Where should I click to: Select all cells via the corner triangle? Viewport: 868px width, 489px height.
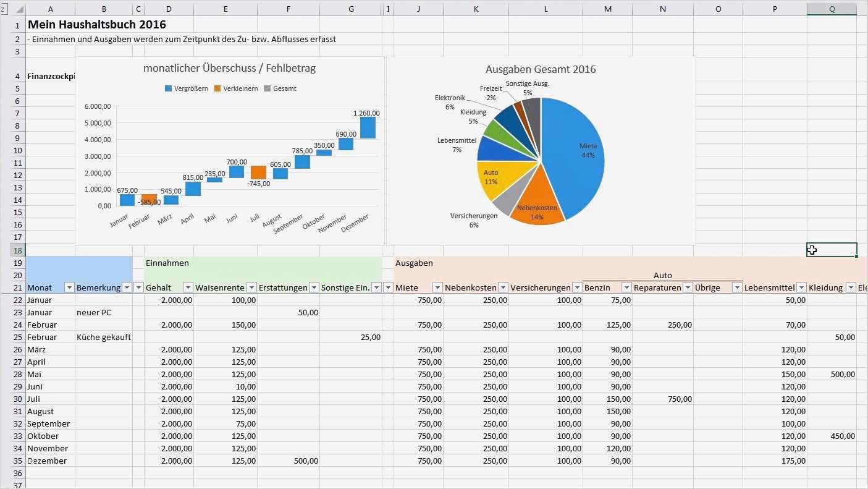tap(21, 9)
